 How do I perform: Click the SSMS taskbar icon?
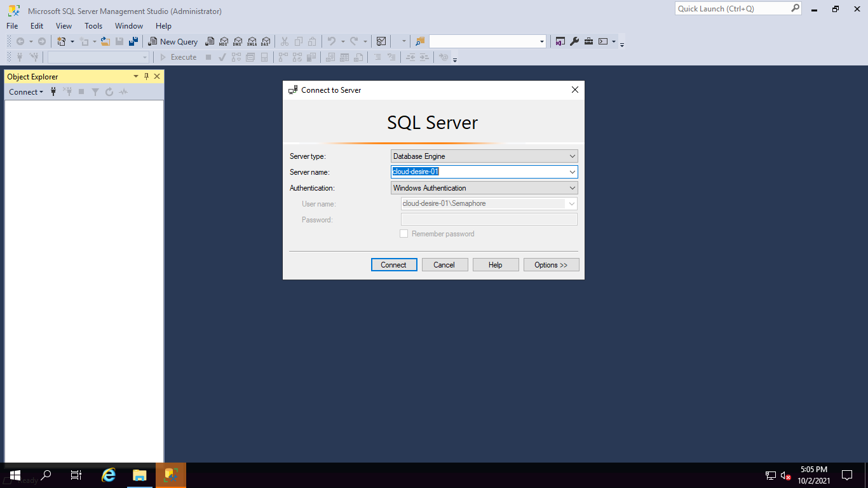click(x=171, y=475)
